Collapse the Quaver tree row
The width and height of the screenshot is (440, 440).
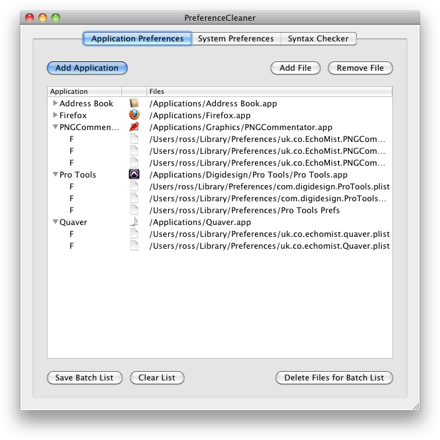click(55, 222)
